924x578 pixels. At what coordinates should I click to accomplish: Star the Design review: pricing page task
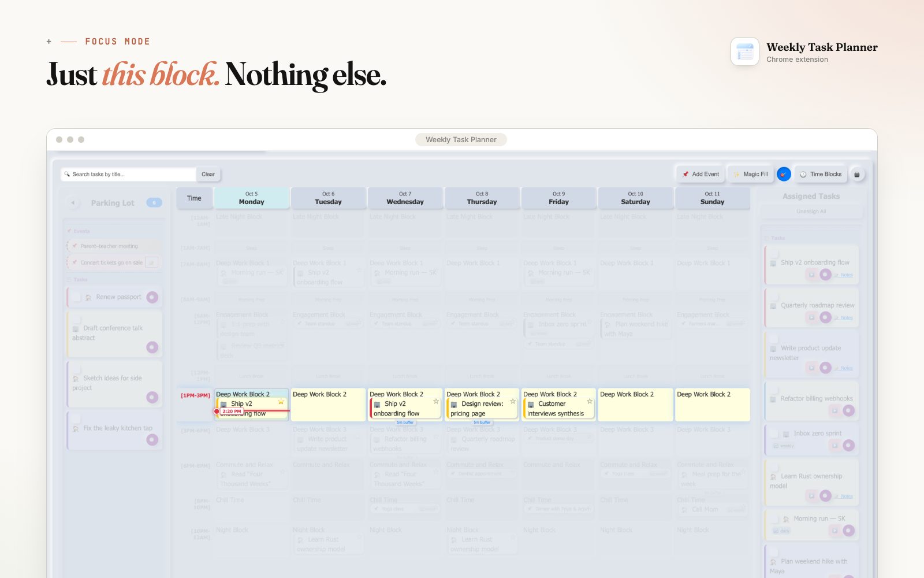pyautogui.click(x=513, y=401)
